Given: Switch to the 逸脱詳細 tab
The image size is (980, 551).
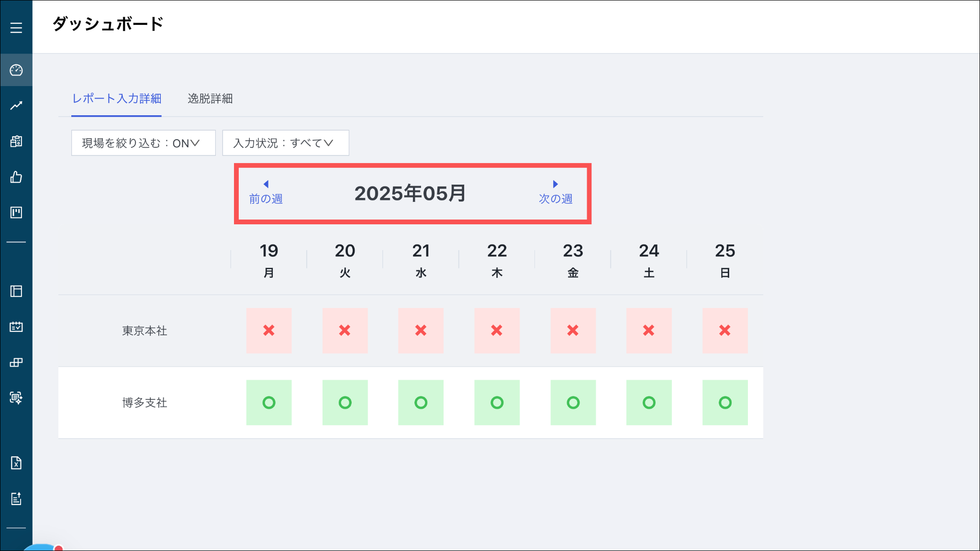Looking at the screenshot, I should [x=210, y=99].
